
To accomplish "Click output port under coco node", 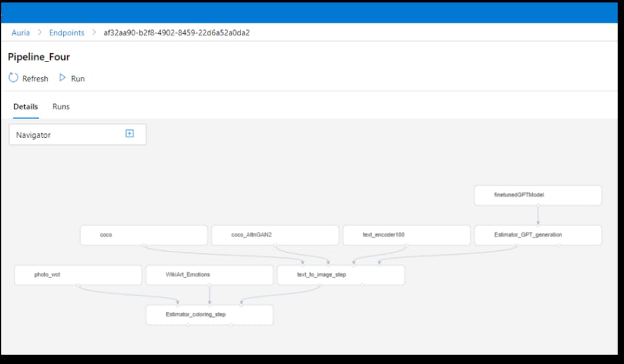I will (144, 245).
